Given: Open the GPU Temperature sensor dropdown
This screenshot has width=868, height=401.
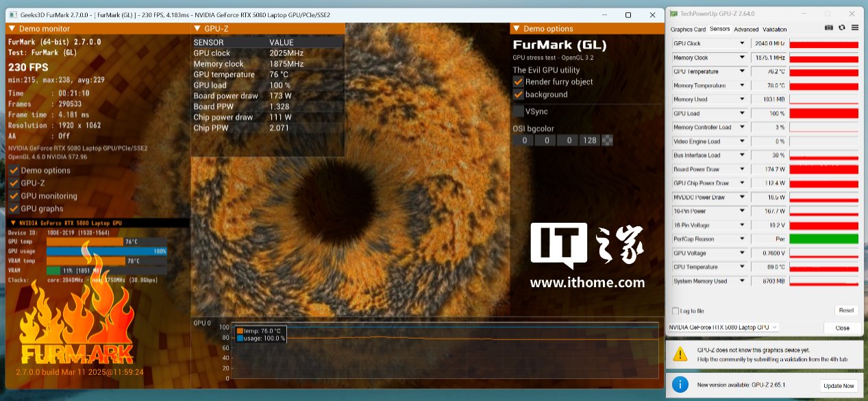Looking at the screenshot, I should [741, 71].
